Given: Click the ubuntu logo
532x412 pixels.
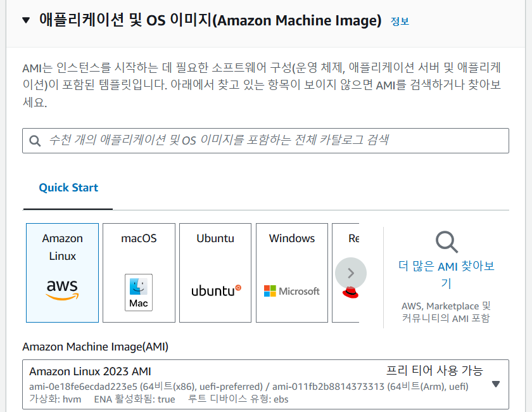Looking at the screenshot, I should coord(216,291).
